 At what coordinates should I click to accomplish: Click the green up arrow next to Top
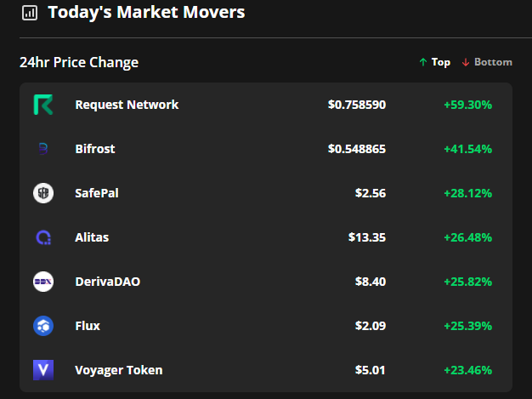coord(422,62)
